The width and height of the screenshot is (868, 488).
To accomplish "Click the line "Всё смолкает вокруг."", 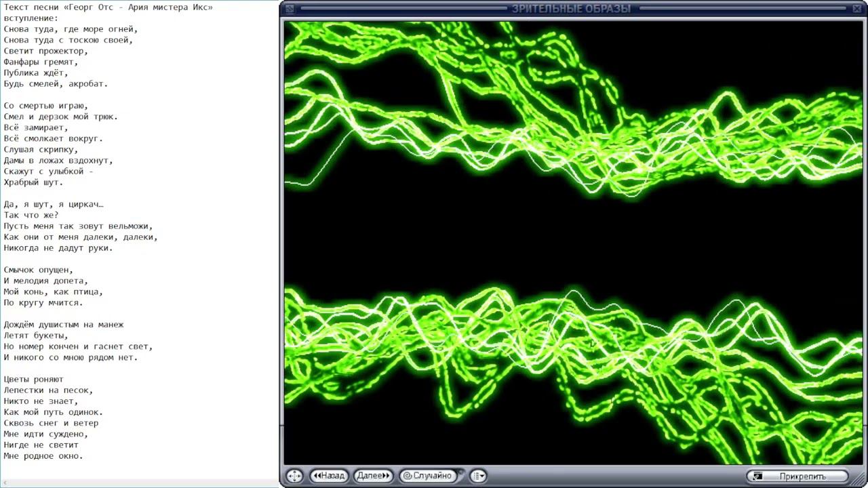I will coord(54,138).
